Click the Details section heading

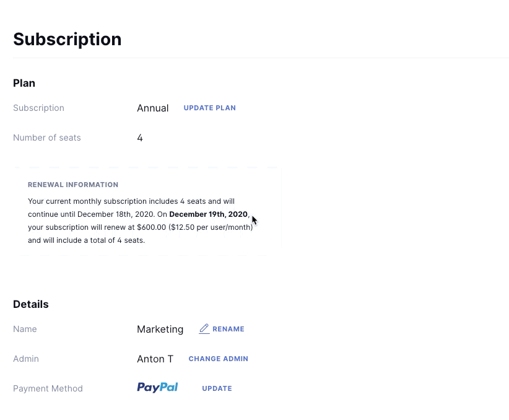coord(31,304)
